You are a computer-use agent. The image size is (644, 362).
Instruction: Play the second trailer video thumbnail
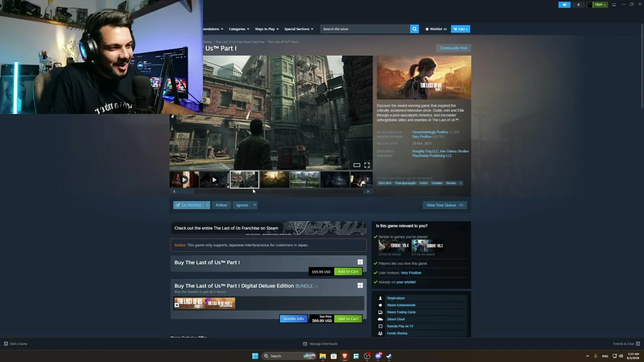click(x=214, y=179)
